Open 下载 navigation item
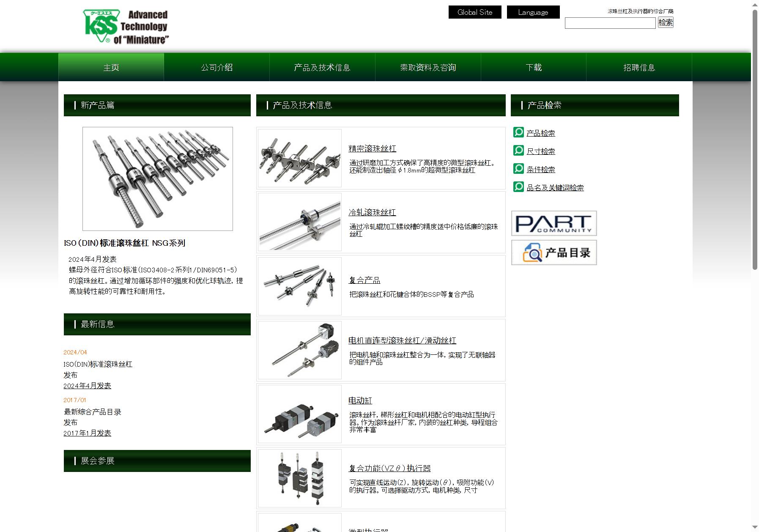The width and height of the screenshot is (759, 532). (x=534, y=67)
